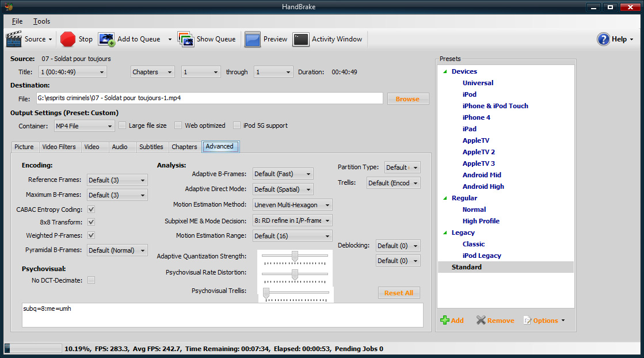
Task: Switch to the Picture tab
Action: (x=24, y=147)
